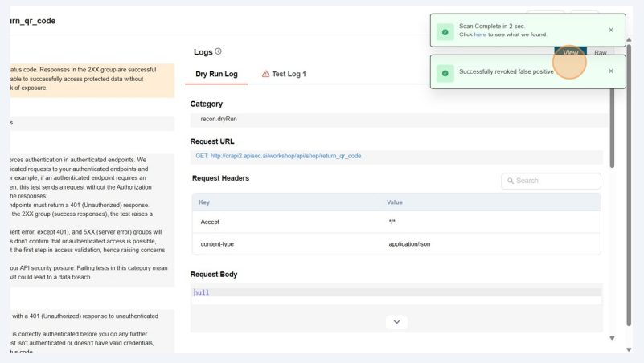Click the Logs info icon
The height and width of the screenshot is (363, 644).
[219, 52]
